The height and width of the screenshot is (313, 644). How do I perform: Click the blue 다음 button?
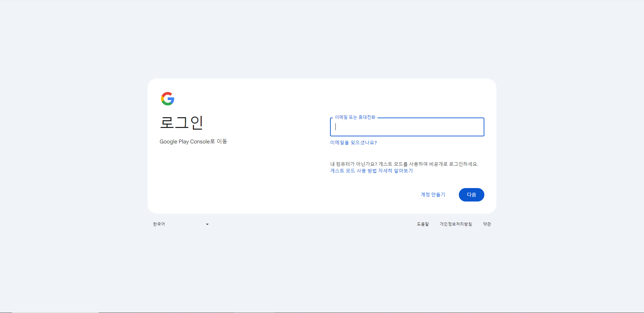coord(471,195)
